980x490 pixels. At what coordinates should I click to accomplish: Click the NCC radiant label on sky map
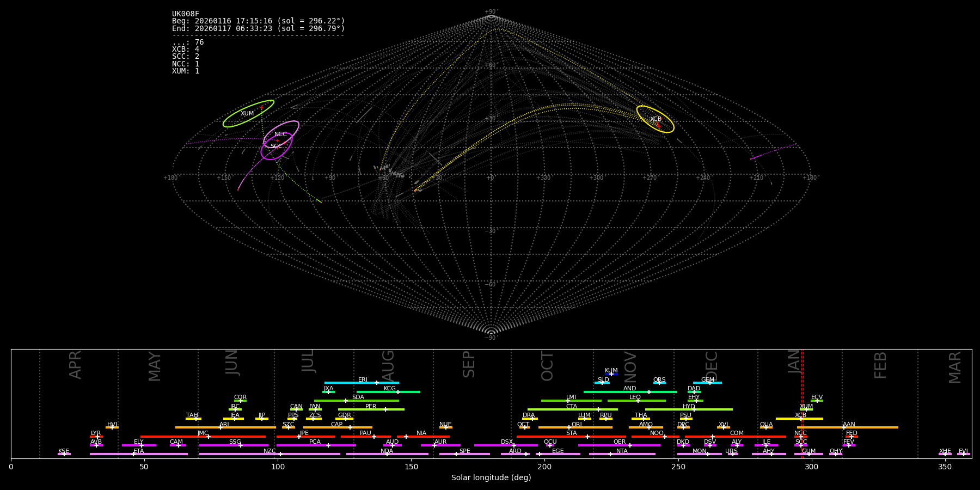click(280, 134)
